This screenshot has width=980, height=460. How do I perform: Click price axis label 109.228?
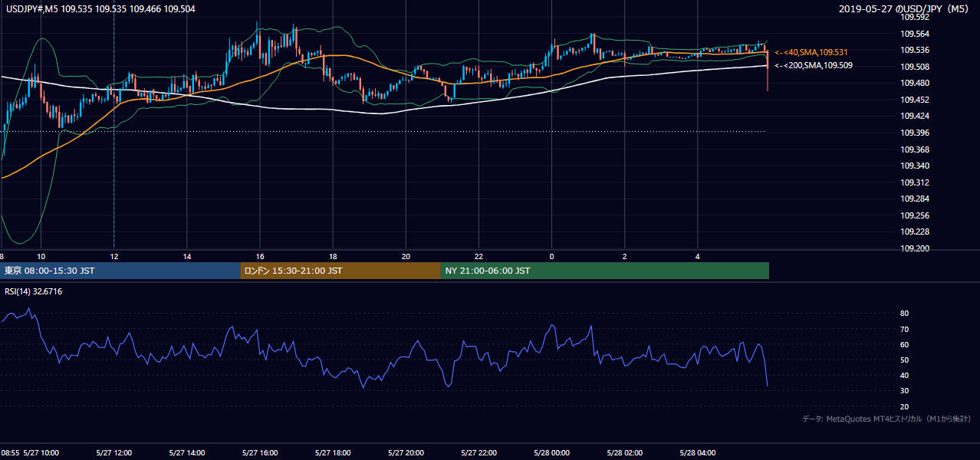tap(915, 232)
